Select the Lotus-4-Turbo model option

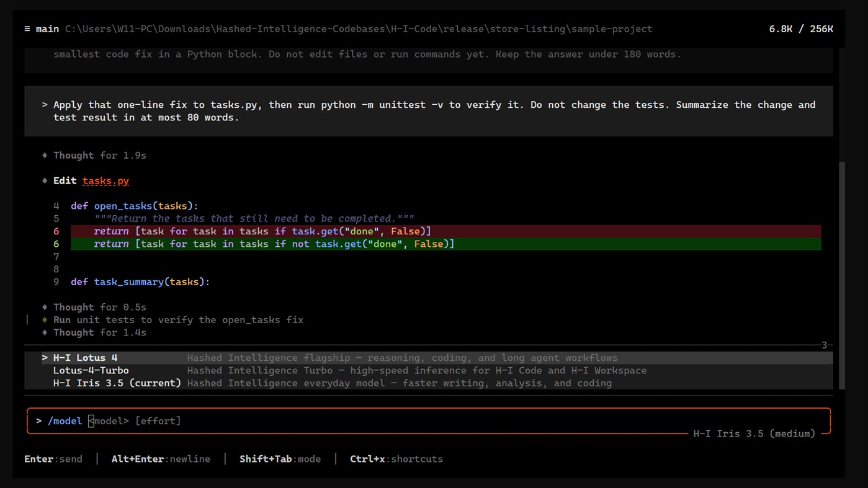(429, 370)
